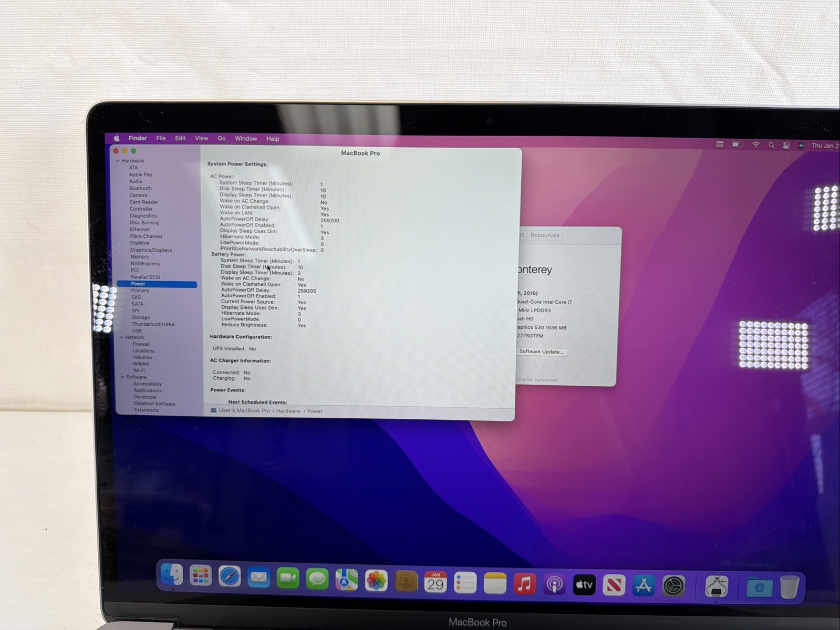
Task: Click the Software Update... button
Action: [541, 352]
